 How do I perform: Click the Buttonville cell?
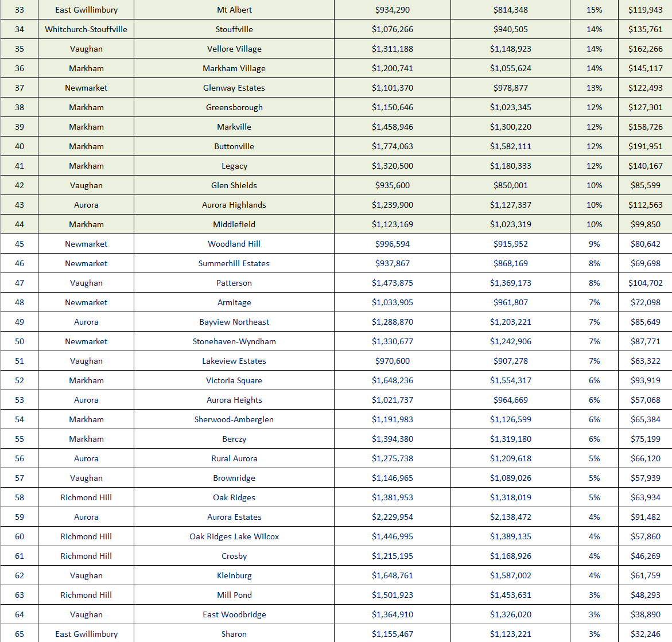pyautogui.click(x=234, y=146)
